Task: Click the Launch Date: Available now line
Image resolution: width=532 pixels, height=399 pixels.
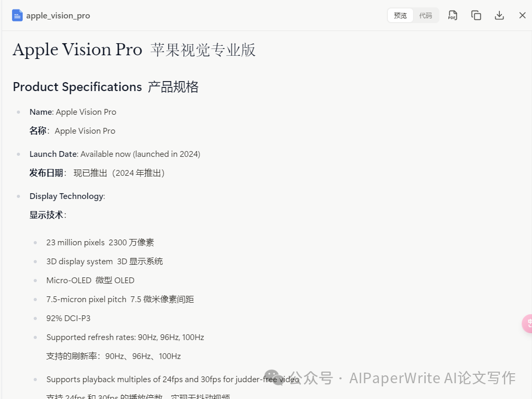Action: (115, 154)
